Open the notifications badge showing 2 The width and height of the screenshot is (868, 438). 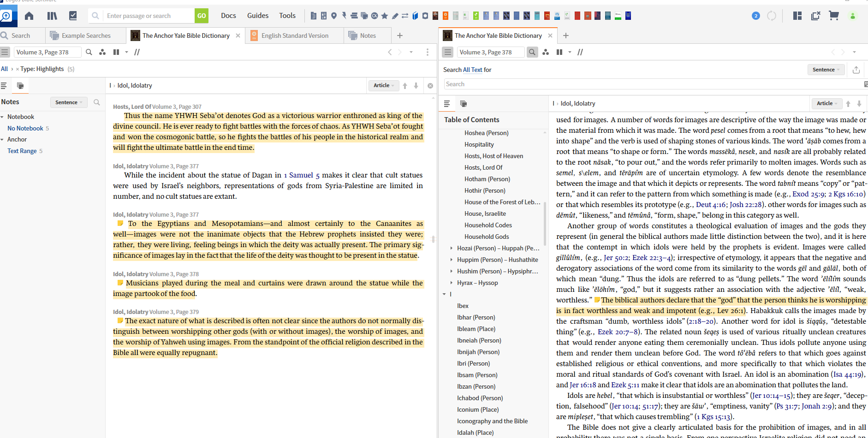pyautogui.click(x=755, y=16)
